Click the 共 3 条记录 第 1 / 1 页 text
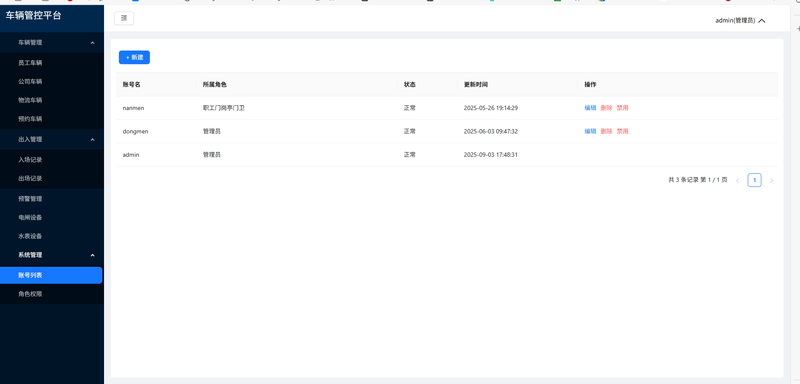This screenshot has height=384, width=800. (x=698, y=180)
